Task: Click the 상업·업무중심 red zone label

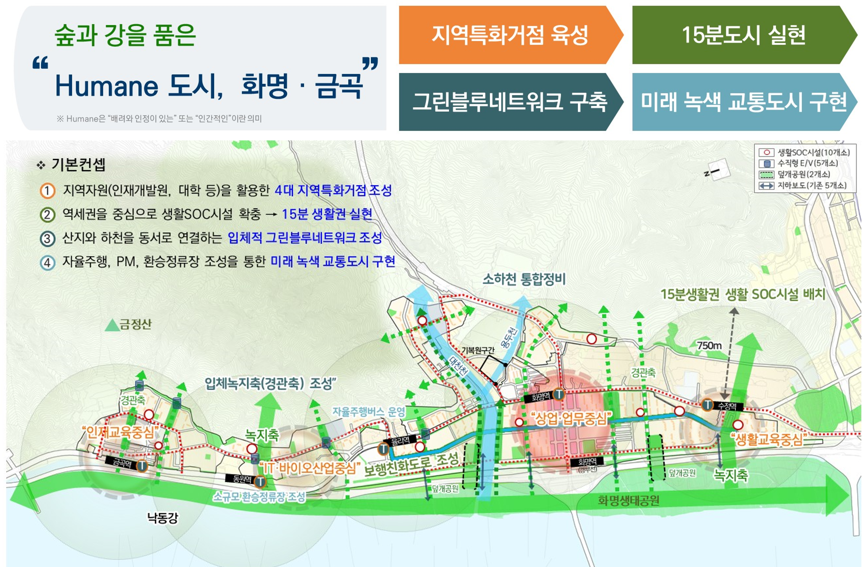Action: (x=569, y=418)
